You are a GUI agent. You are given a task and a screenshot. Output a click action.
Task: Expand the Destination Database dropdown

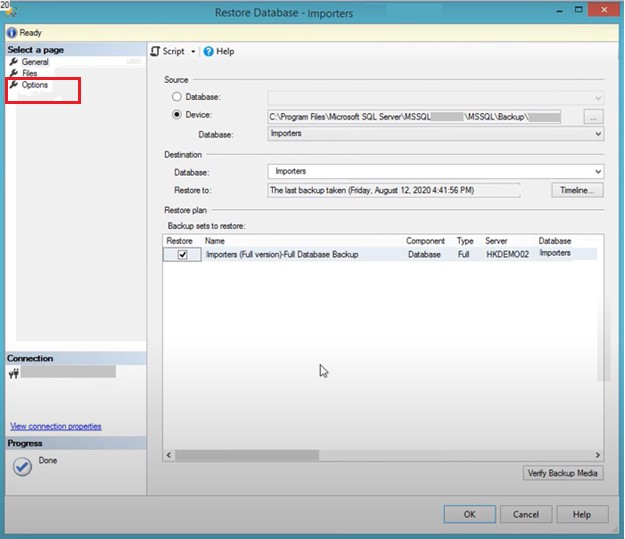pyautogui.click(x=598, y=172)
